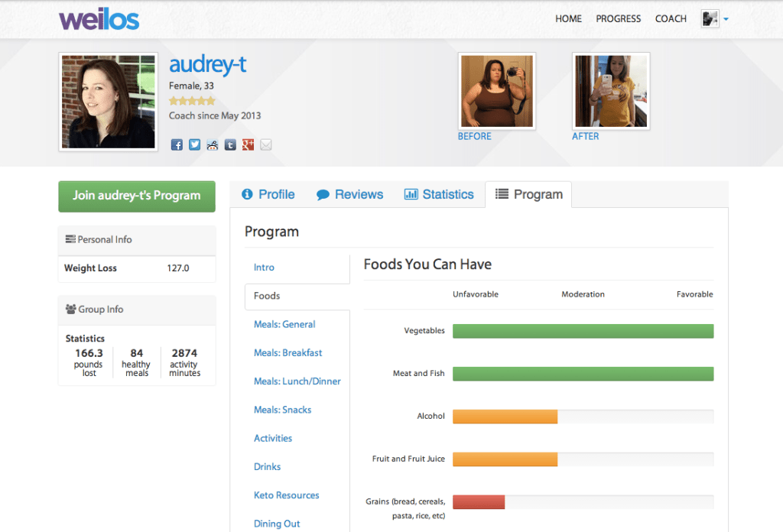Viewport: 783px width, 532px height.
Task: Click the Moderation column label
Action: point(583,294)
